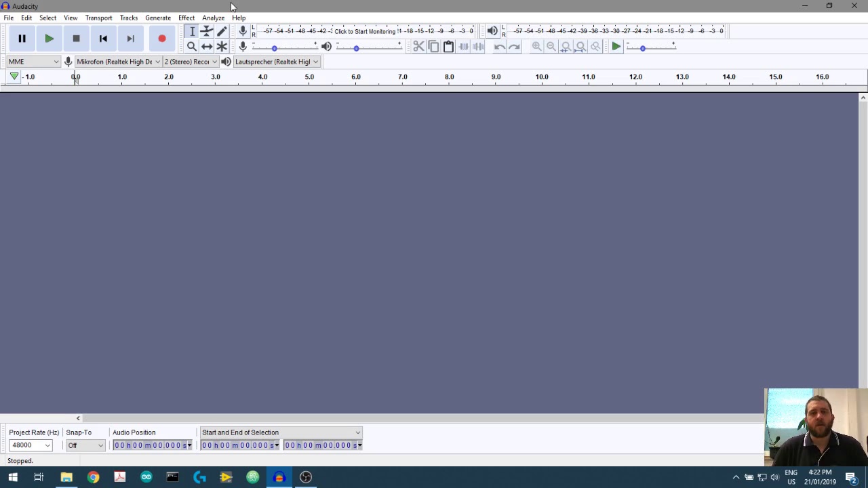The height and width of the screenshot is (488, 868).
Task: Open Windows Start menu
Action: (x=13, y=477)
